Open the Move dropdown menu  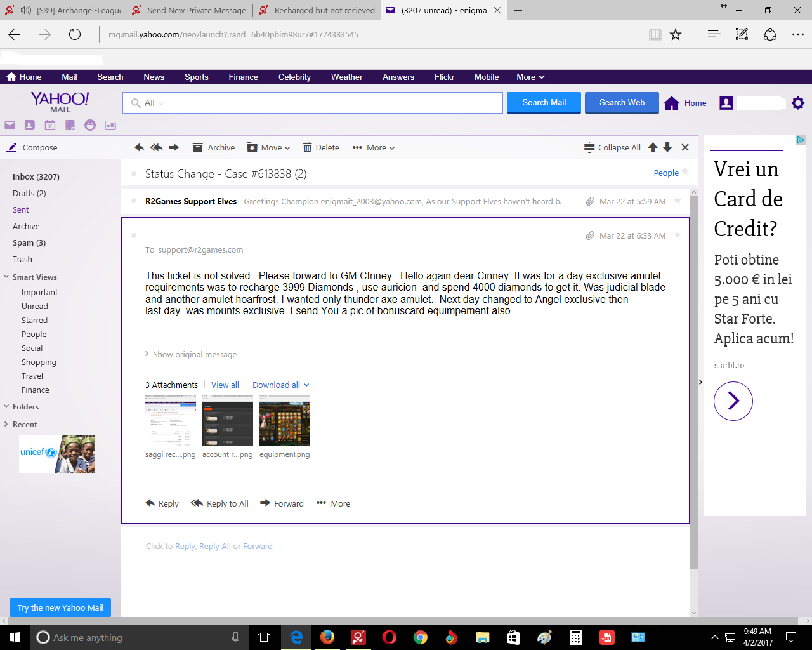click(x=269, y=147)
